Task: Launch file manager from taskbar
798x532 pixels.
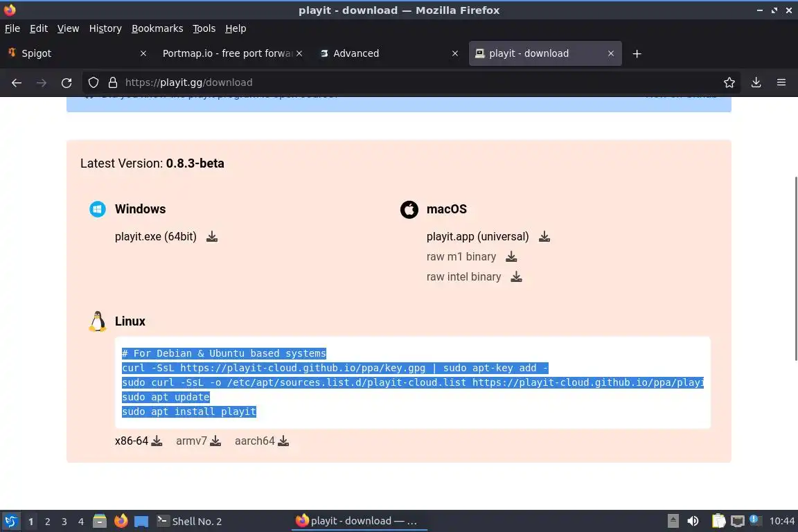Action: (x=100, y=522)
